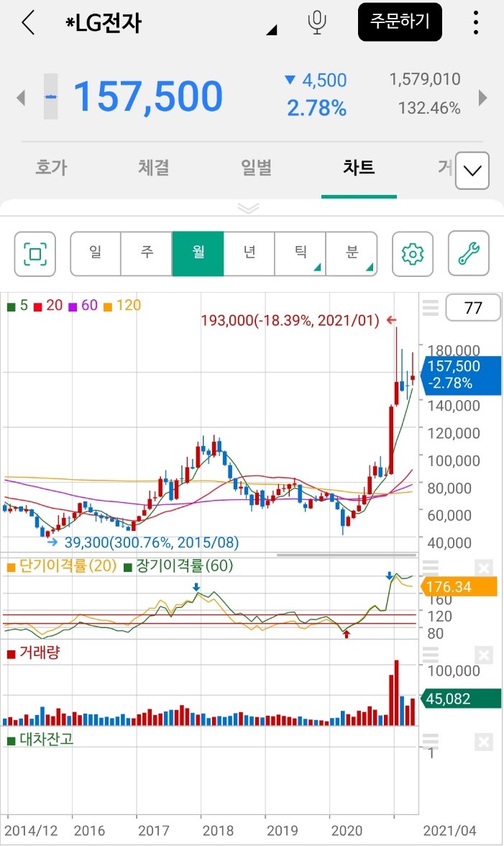Select the 월 monthly period button
The height and width of the screenshot is (846, 504).
[x=198, y=253]
